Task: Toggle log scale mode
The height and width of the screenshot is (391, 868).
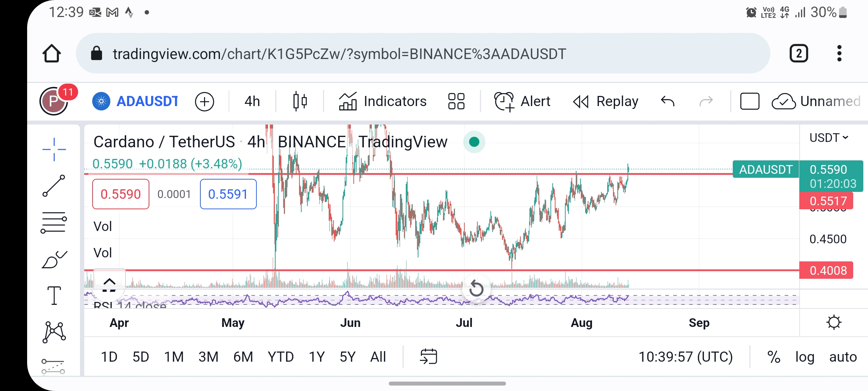Action: [x=805, y=357]
